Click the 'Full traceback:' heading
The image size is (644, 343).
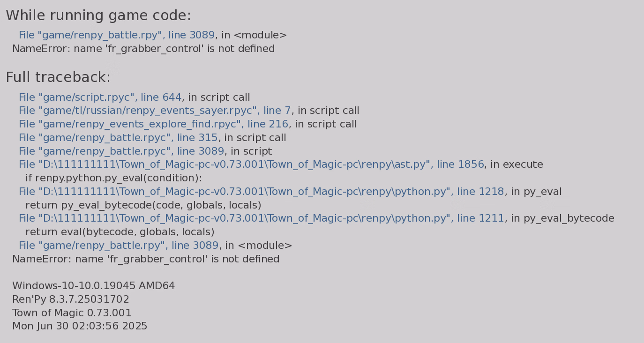click(58, 77)
